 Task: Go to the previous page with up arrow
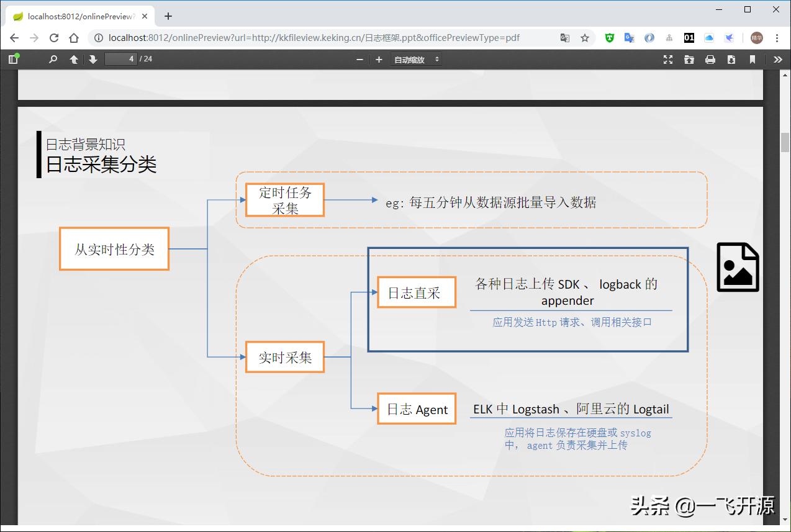pyautogui.click(x=73, y=60)
